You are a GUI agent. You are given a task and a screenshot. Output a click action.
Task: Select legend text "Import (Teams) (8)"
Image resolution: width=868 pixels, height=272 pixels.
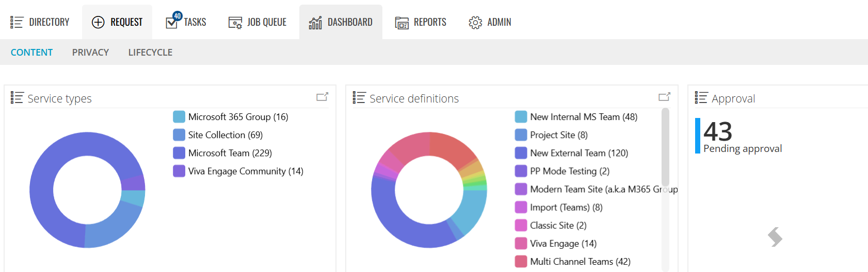pyautogui.click(x=566, y=207)
